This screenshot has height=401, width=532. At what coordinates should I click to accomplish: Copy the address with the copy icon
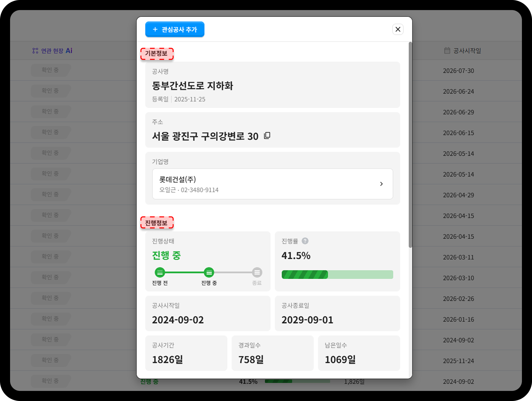[267, 136]
